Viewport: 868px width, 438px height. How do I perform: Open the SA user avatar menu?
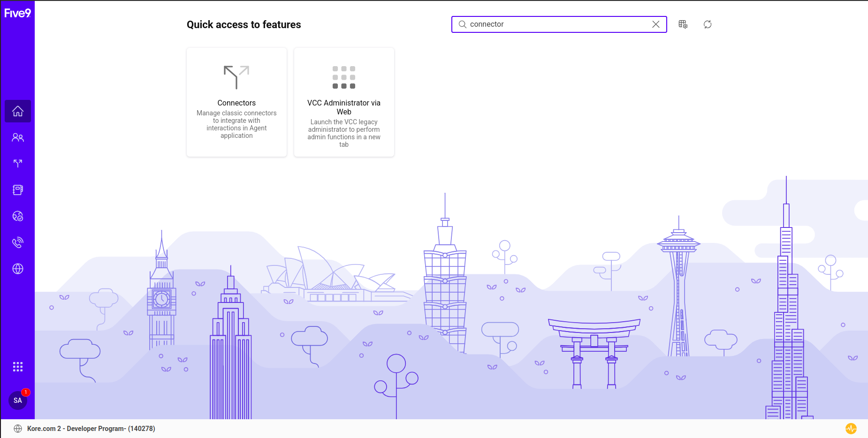(18, 400)
